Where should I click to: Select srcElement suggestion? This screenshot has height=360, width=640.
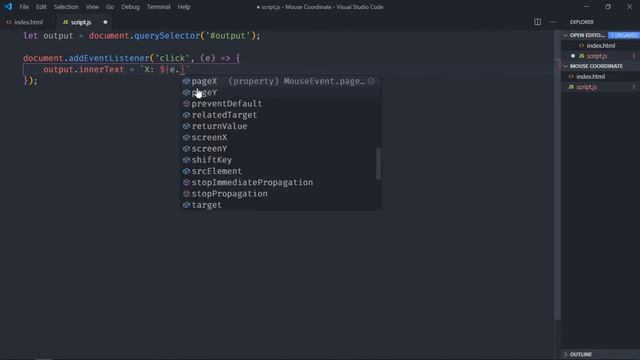pyautogui.click(x=217, y=171)
